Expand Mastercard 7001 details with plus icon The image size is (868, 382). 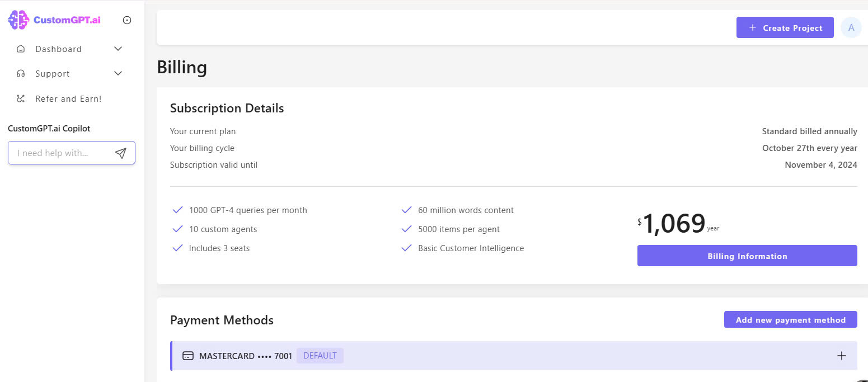[x=841, y=356]
